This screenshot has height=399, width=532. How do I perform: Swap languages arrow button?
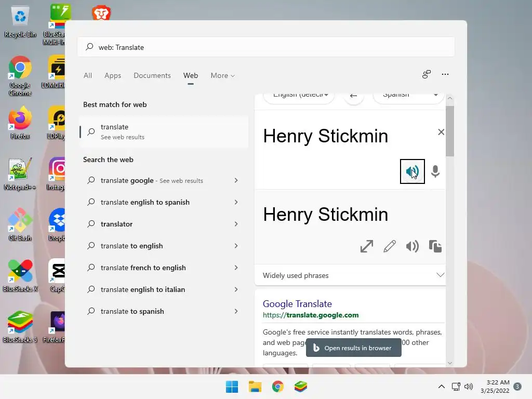click(x=353, y=96)
